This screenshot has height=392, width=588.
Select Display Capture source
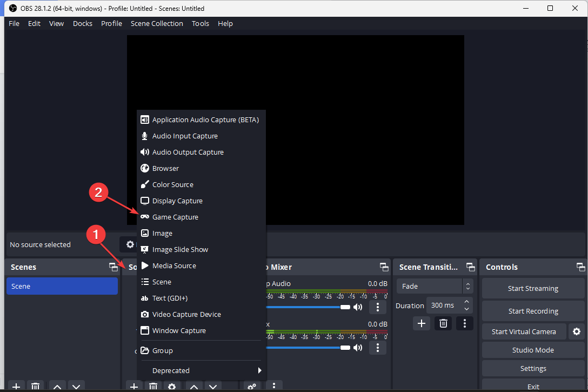[202, 201]
